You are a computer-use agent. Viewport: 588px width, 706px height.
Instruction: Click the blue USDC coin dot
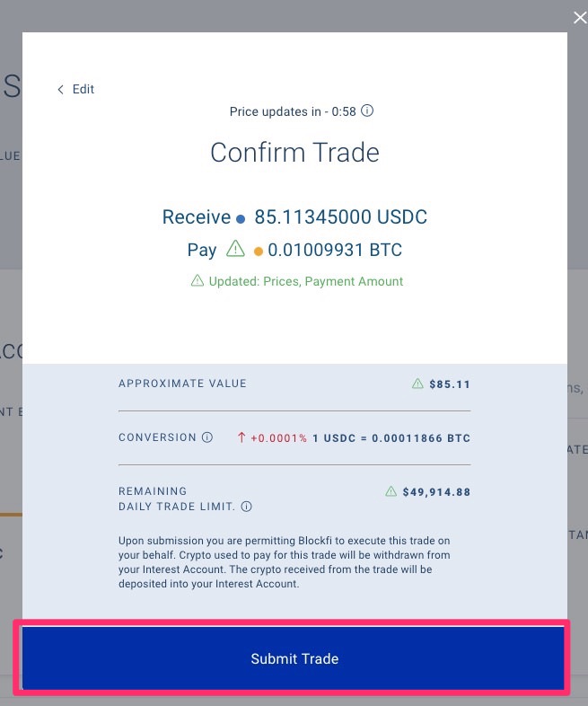point(241,218)
